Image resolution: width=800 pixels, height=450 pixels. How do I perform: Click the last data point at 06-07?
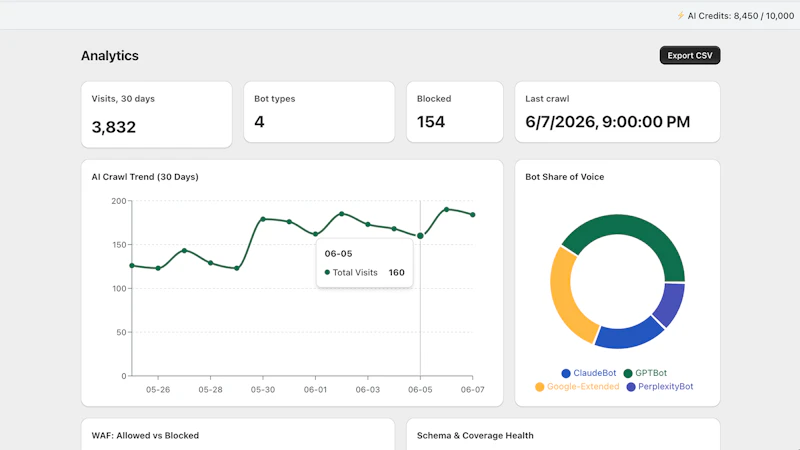coord(473,215)
